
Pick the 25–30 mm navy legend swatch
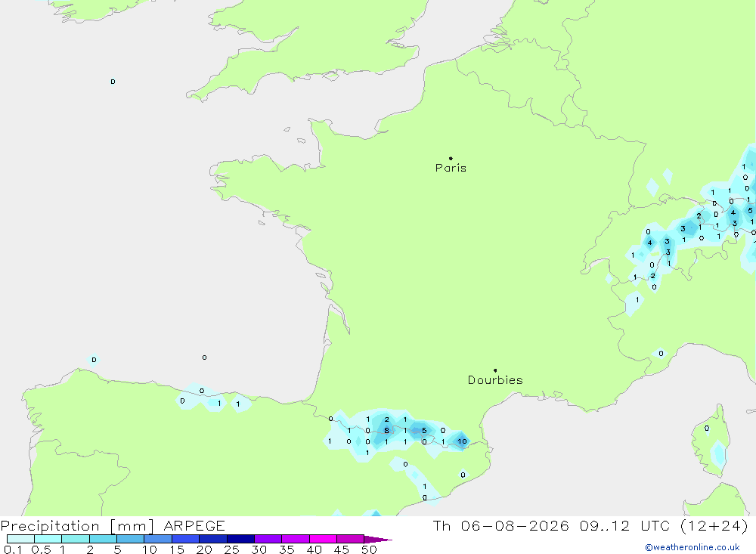[x=240, y=539]
